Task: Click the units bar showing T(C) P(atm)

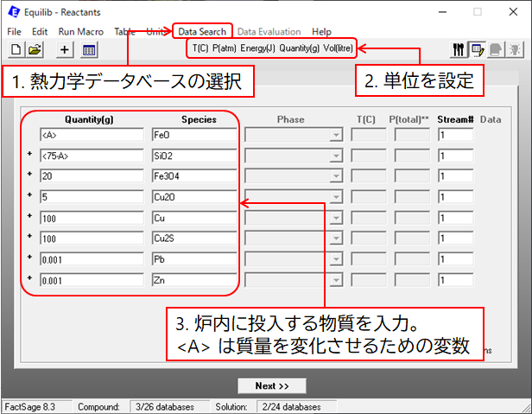Action: point(269,48)
